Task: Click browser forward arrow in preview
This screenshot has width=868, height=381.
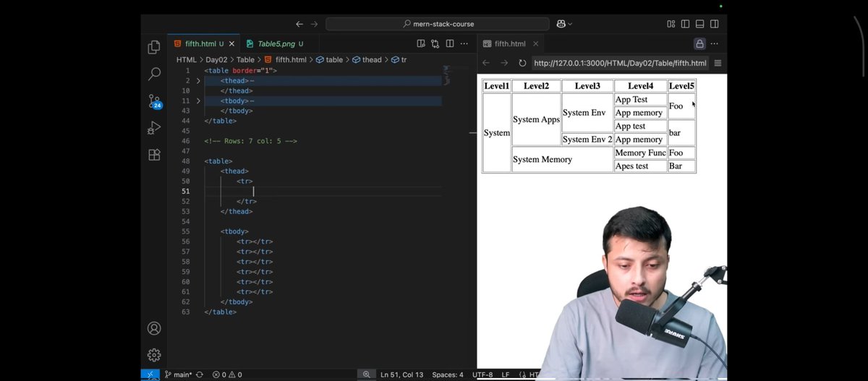Action: coord(504,63)
